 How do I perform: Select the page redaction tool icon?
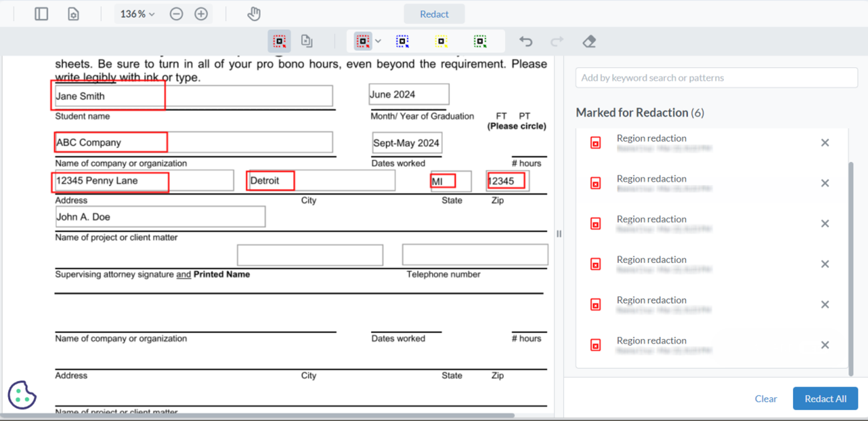(306, 41)
